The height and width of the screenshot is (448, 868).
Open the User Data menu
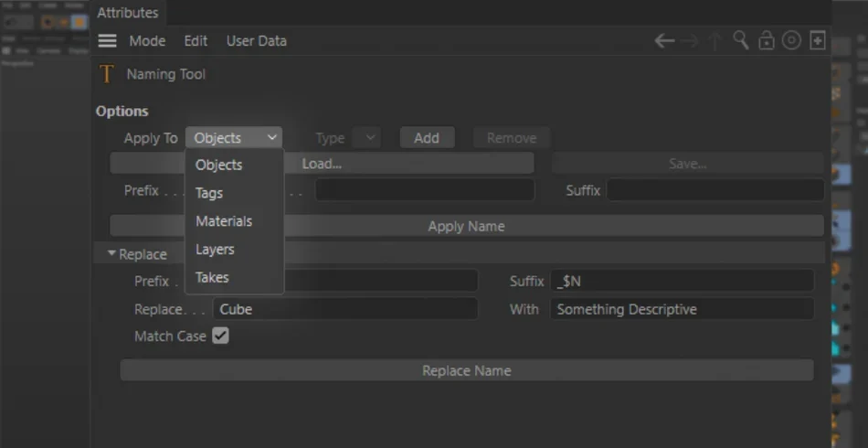257,41
